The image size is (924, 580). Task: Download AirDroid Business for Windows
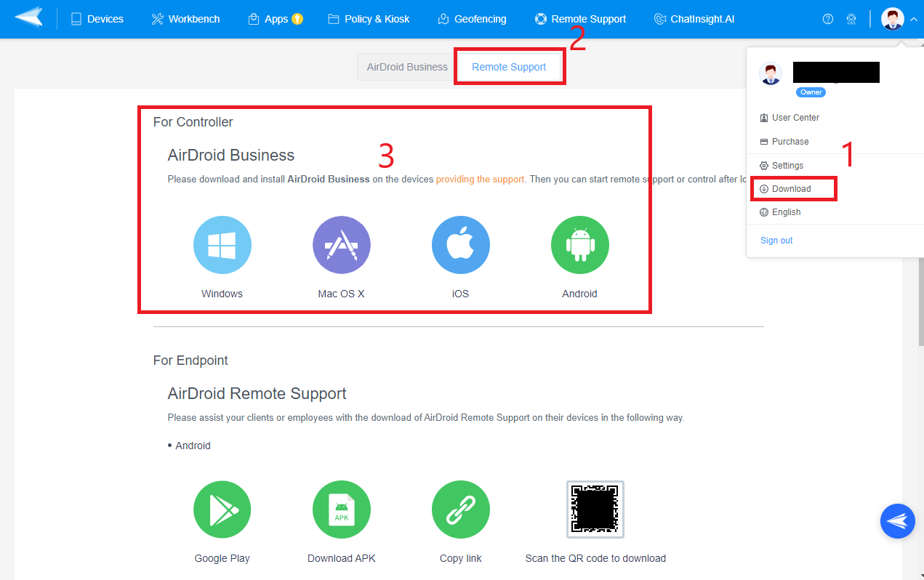tap(222, 245)
